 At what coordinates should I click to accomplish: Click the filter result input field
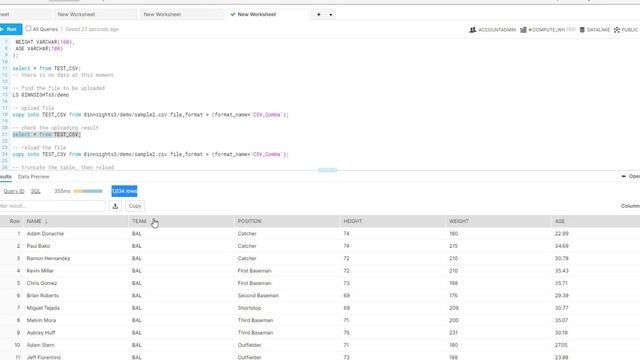pyautogui.click(x=52, y=206)
